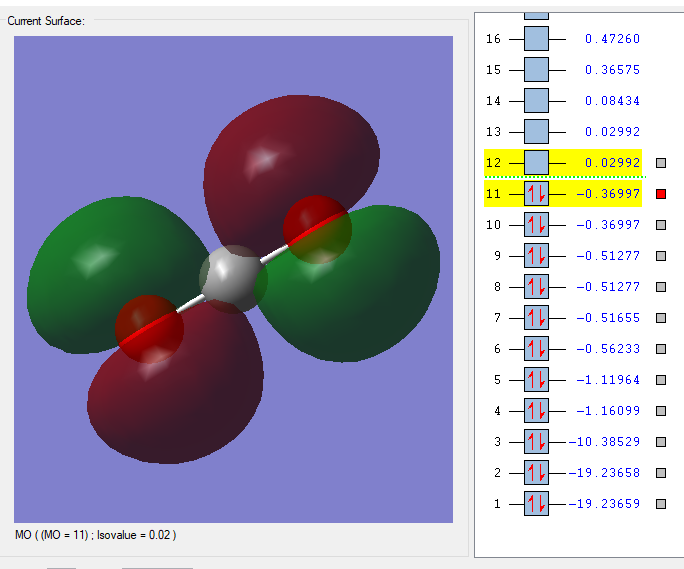
Task: Click the unoccupied box of orbital 16
Action: coord(536,39)
